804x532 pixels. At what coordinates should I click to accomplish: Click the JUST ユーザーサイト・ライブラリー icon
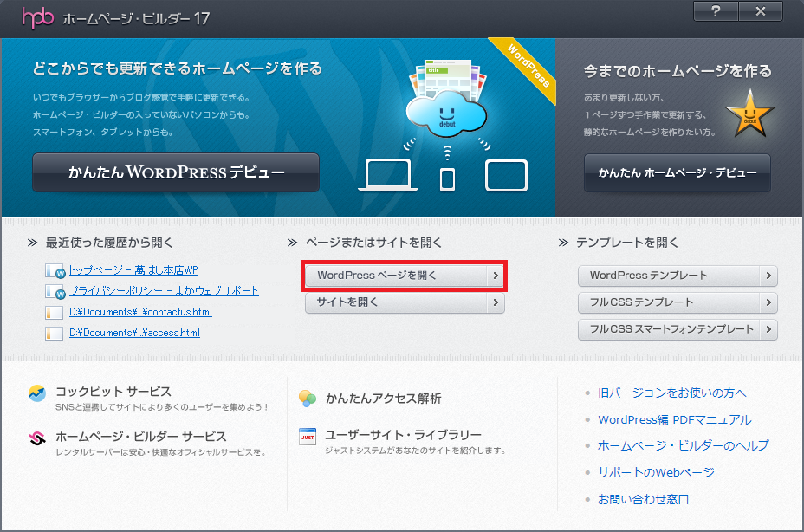(308, 437)
